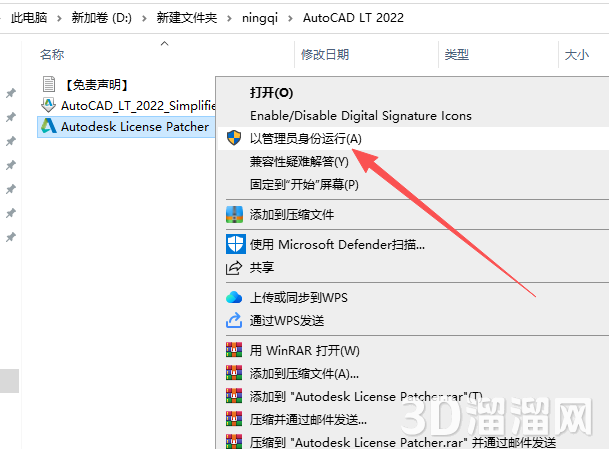The width and height of the screenshot is (609, 449).
Task: Click the text document icon of 【免责声明】
Action: [x=49, y=84]
